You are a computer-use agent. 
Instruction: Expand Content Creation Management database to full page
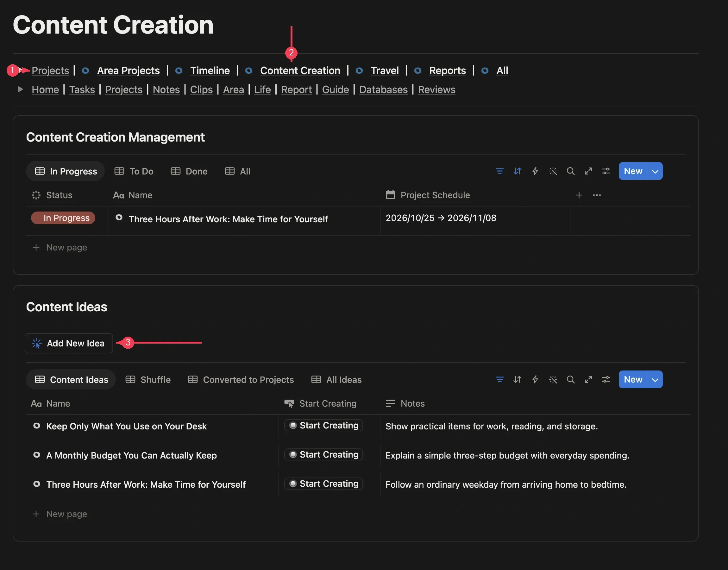click(x=588, y=171)
